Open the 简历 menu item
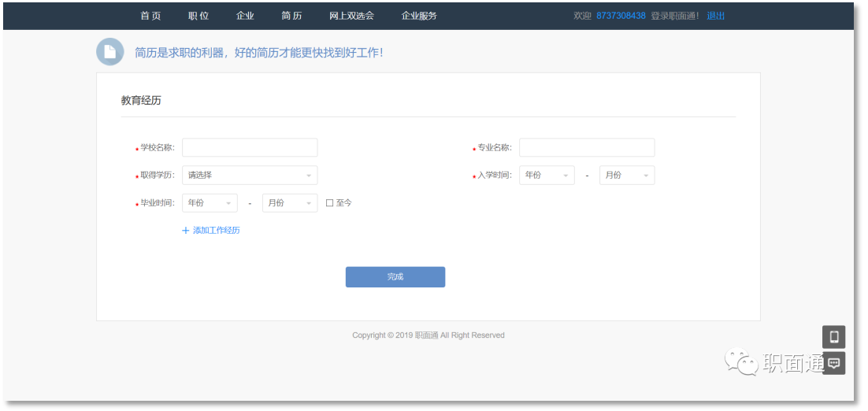The height and width of the screenshot is (411, 868). 291,16
